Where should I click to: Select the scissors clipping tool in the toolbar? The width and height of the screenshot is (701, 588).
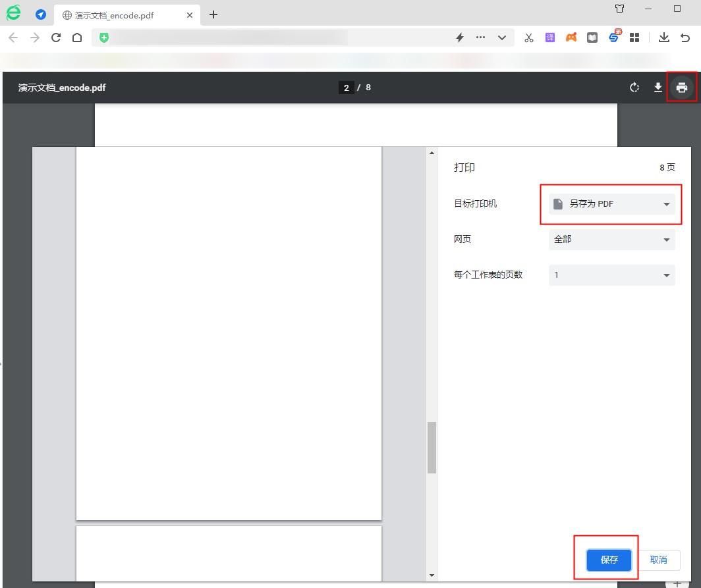click(x=528, y=38)
